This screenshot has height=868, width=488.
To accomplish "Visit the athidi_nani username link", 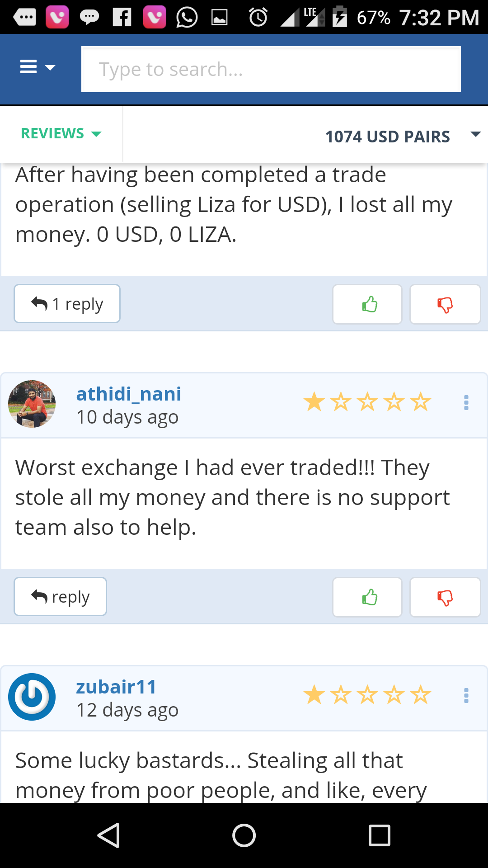I will click(129, 394).
